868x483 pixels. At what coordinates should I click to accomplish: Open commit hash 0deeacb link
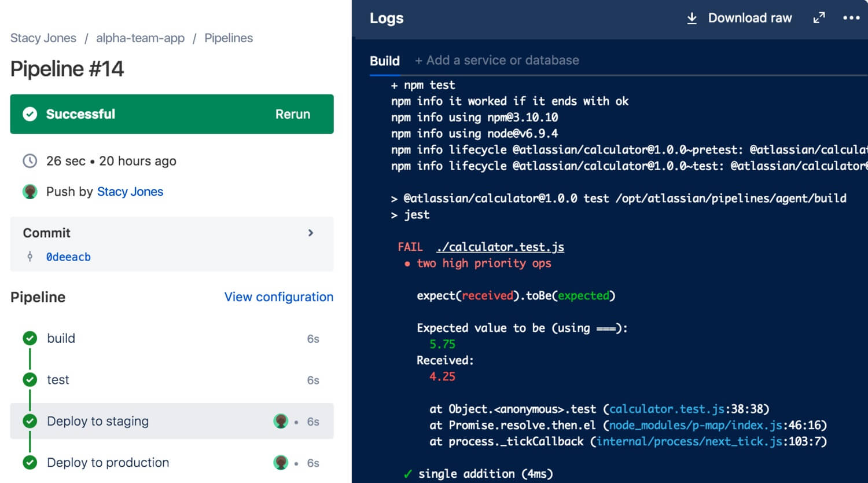(68, 257)
